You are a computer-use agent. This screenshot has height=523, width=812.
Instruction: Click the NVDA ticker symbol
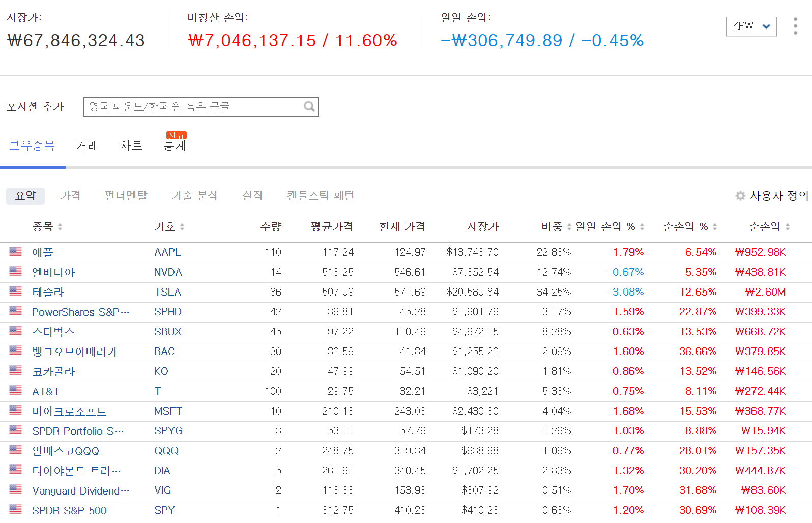coord(168,272)
